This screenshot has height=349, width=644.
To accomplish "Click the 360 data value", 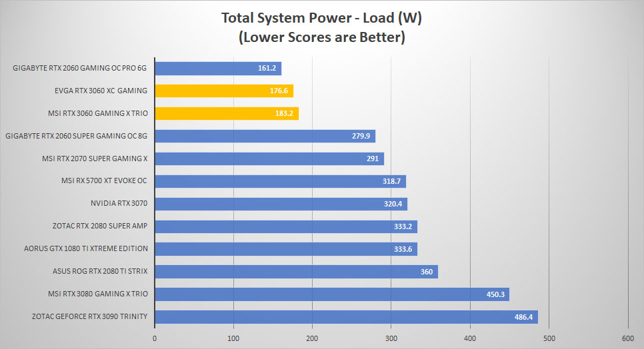I will coord(427,272).
